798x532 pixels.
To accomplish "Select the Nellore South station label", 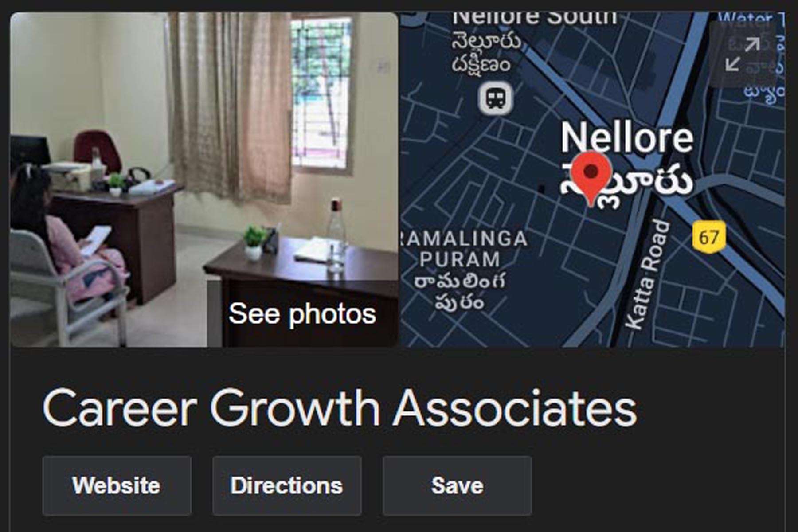I will tap(534, 19).
